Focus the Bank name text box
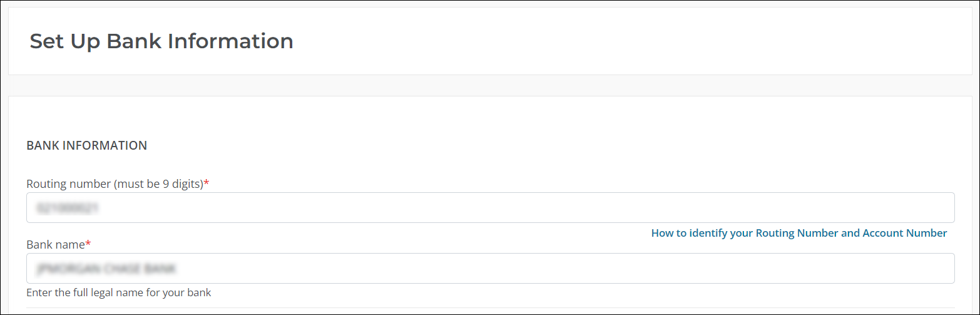The width and height of the screenshot is (980, 315). (x=490, y=268)
